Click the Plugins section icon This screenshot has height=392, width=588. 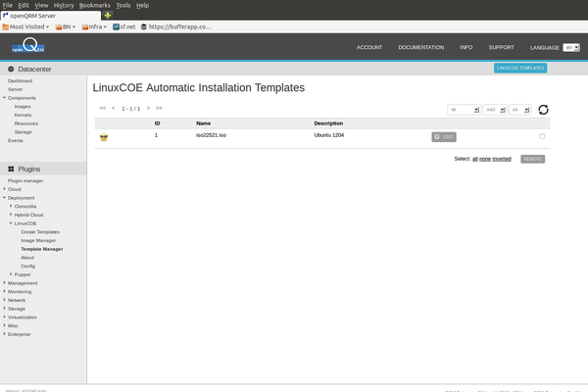tap(11, 170)
